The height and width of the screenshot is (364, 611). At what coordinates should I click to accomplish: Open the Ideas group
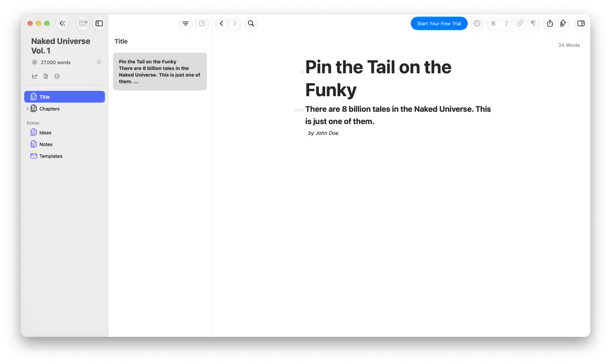click(65, 132)
